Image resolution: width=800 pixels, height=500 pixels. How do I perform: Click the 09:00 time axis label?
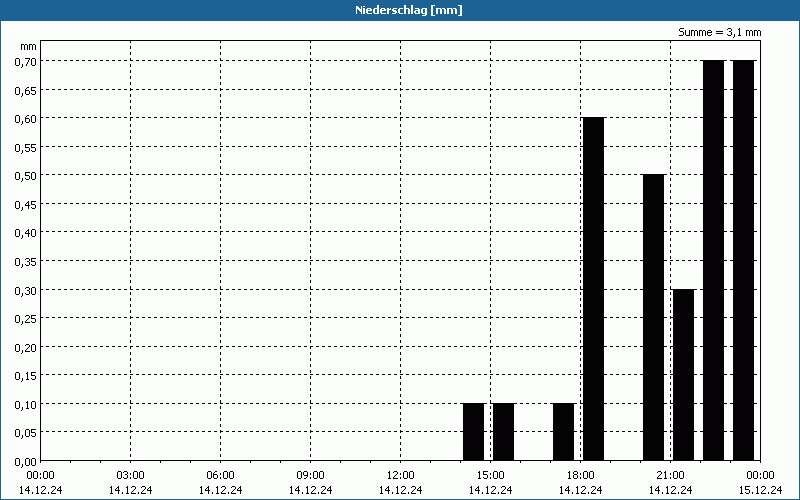coord(310,476)
